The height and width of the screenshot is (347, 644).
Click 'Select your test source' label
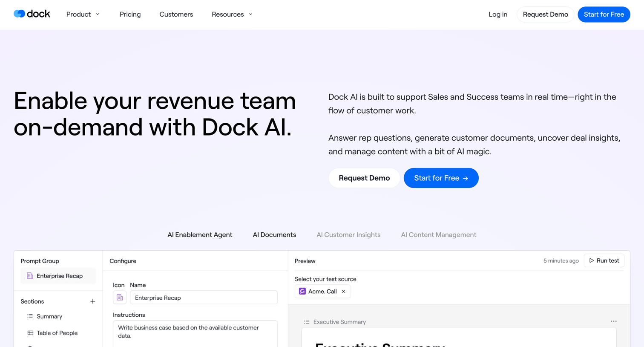pyautogui.click(x=325, y=279)
